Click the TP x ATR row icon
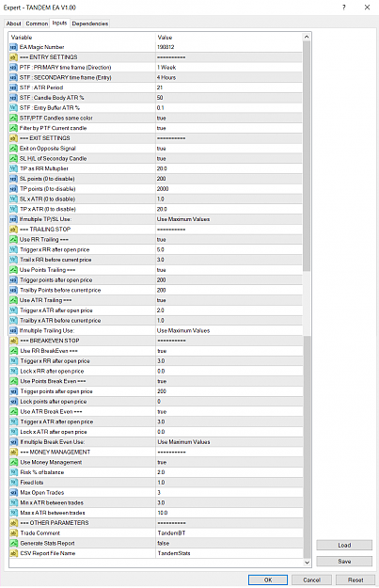379x588 pixels. coord(13,209)
